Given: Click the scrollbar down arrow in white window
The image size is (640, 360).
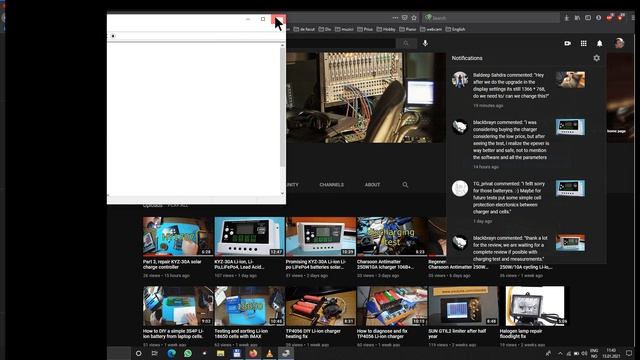Looking at the screenshot, I should tap(282, 193).
